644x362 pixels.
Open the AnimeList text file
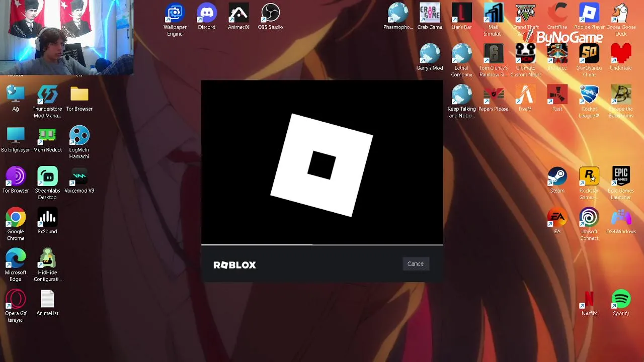(47, 303)
